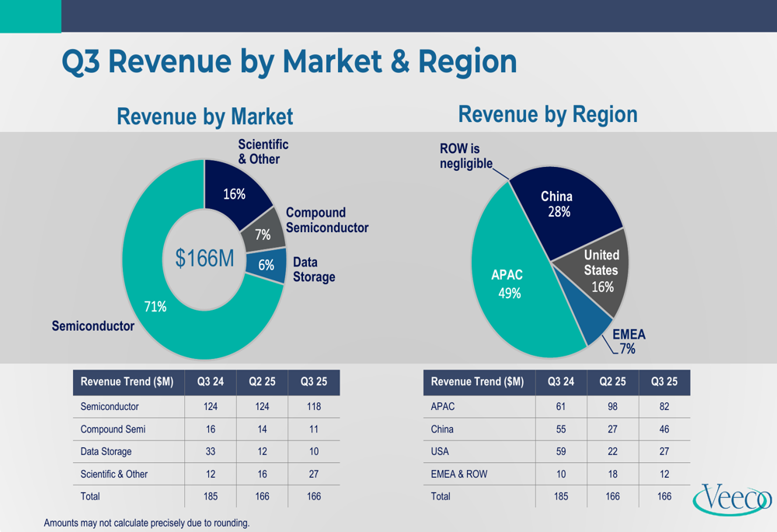Viewport: 777px width, 532px height.
Task: Select the blue Data Storage 6% segment
Action: 266,266
